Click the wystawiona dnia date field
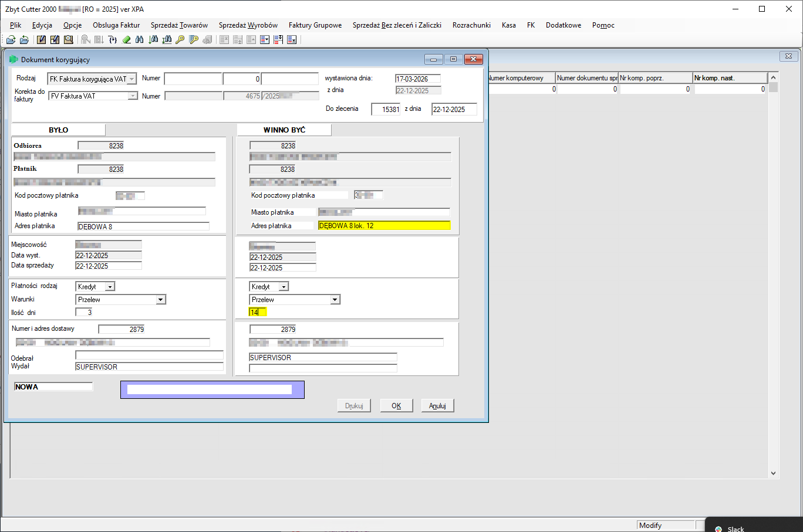 [418, 79]
